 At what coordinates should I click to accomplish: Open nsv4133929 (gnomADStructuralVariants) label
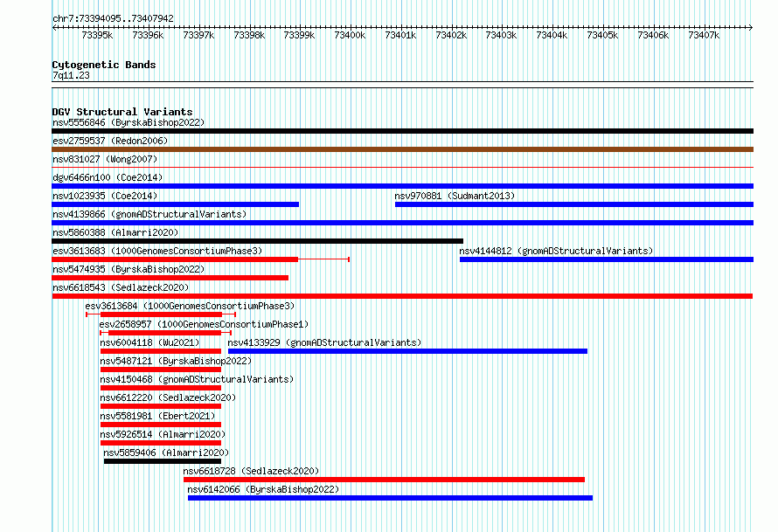coord(324,342)
